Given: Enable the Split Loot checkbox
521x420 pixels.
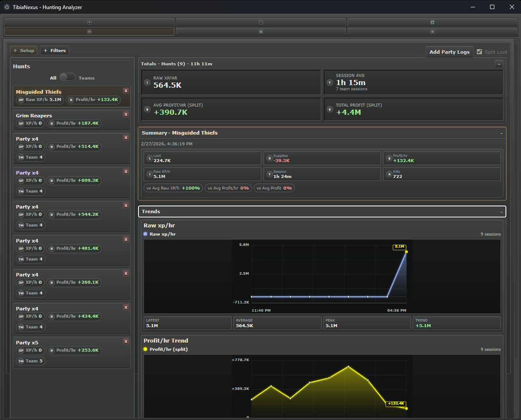Looking at the screenshot, I should click(479, 52).
